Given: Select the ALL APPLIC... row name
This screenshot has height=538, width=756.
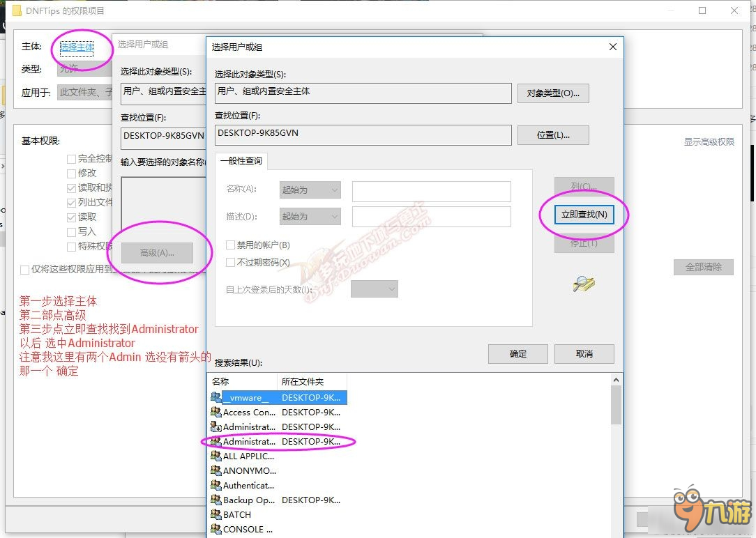Looking at the screenshot, I should (x=248, y=456).
